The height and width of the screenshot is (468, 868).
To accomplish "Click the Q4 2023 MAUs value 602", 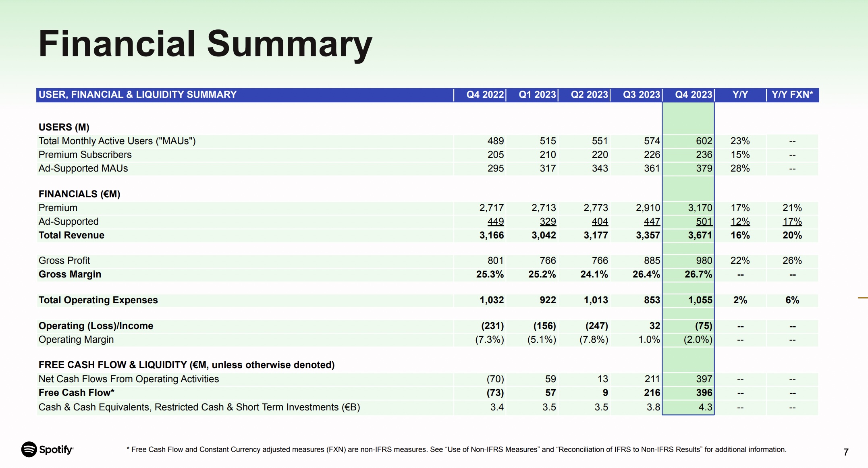I will pos(704,141).
